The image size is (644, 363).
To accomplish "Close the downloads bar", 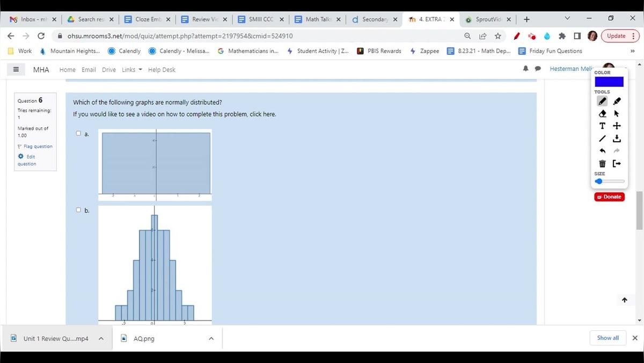I will coord(635,338).
